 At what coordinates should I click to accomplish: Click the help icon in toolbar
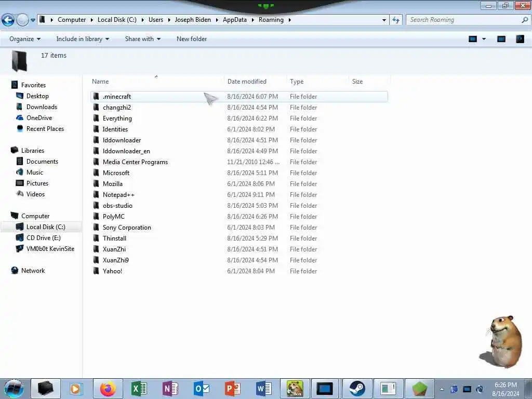click(x=520, y=39)
